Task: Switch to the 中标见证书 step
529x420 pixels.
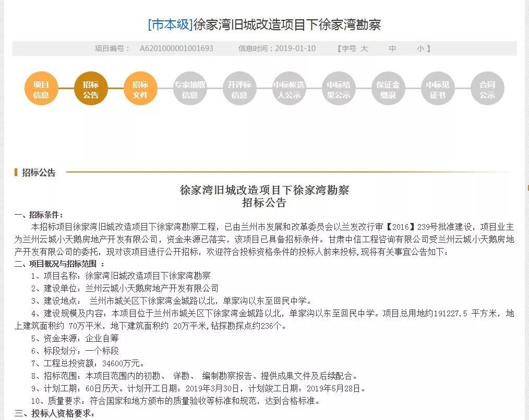Action: [x=438, y=90]
